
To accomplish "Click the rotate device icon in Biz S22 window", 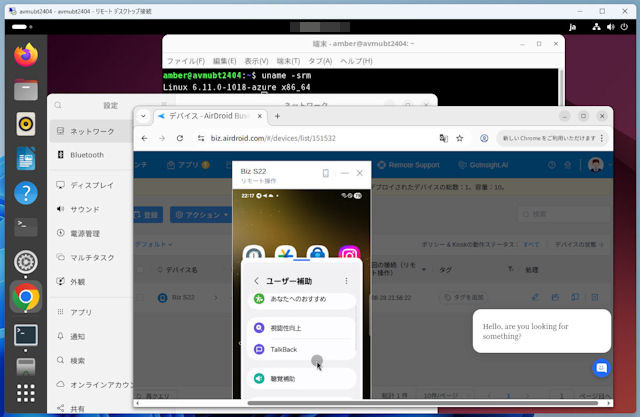I will click(x=325, y=173).
